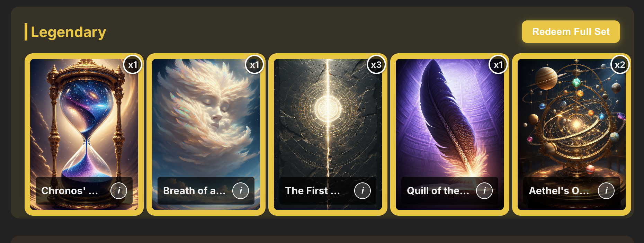Click the Chronos' ... card title label

click(70, 191)
